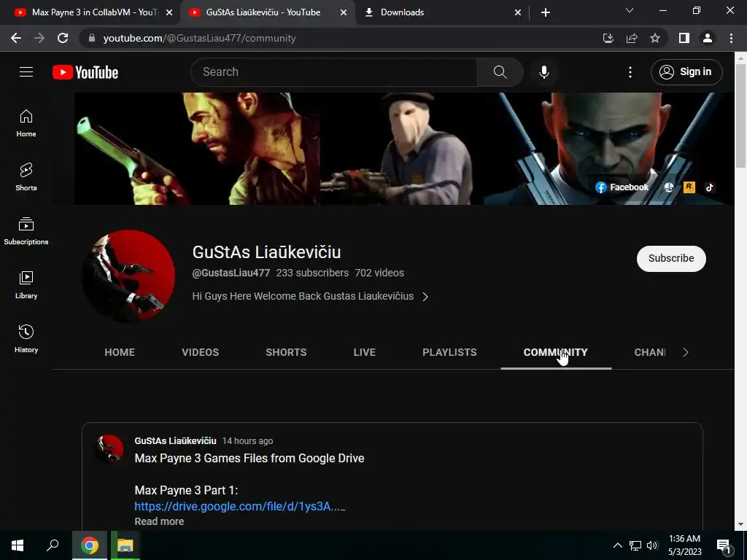747x560 pixels.
Task: View site information lock icon
Action: [92, 38]
